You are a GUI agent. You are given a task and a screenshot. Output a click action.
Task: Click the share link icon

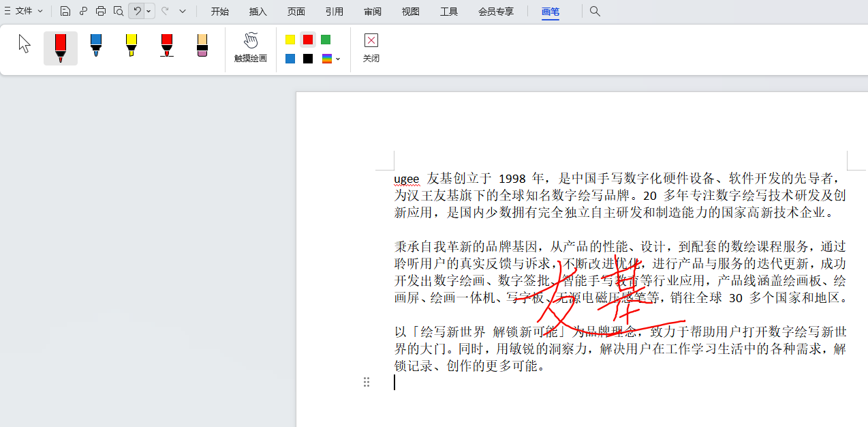pyautogui.click(x=83, y=11)
